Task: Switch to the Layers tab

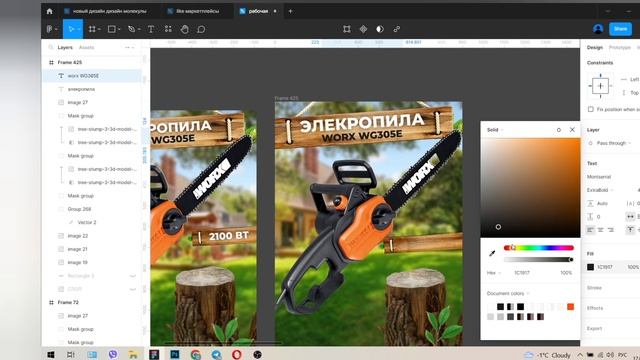Action: [65, 47]
